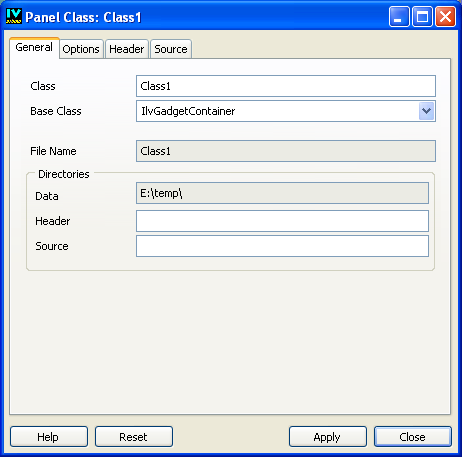Expand the Base Class dropdown arrow
This screenshot has height=457, width=462.
[426, 111]
